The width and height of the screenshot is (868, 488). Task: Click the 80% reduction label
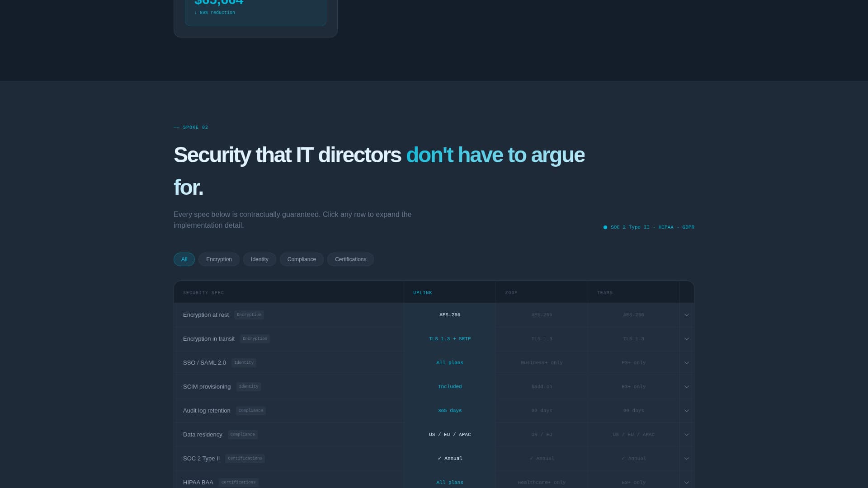pyautogui.click(x=215, y=13)
